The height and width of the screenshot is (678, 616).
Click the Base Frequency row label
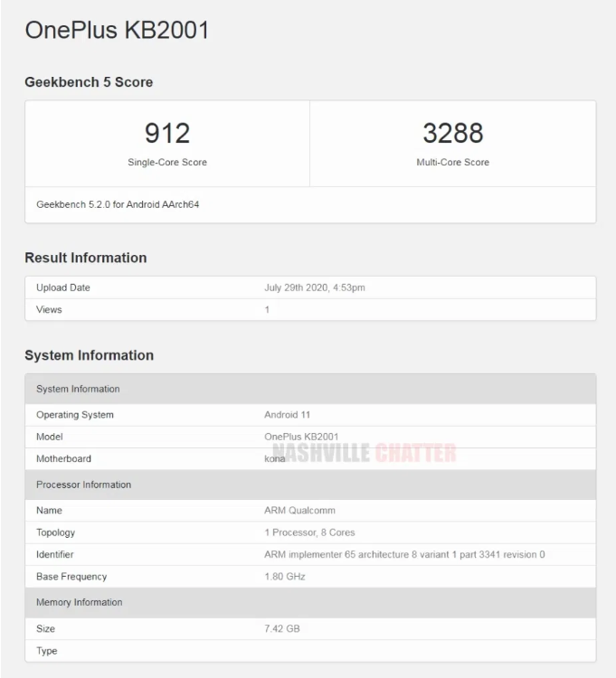tap(71, 577)
